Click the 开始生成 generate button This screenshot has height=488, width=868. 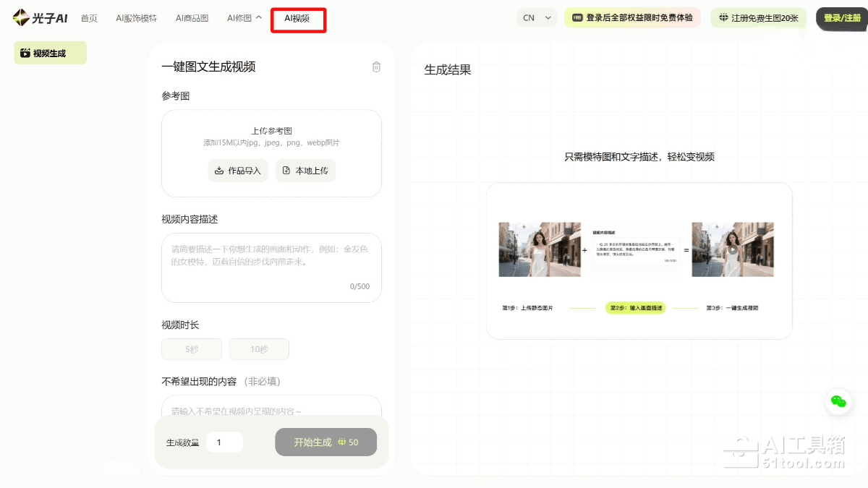coord(325,442)
